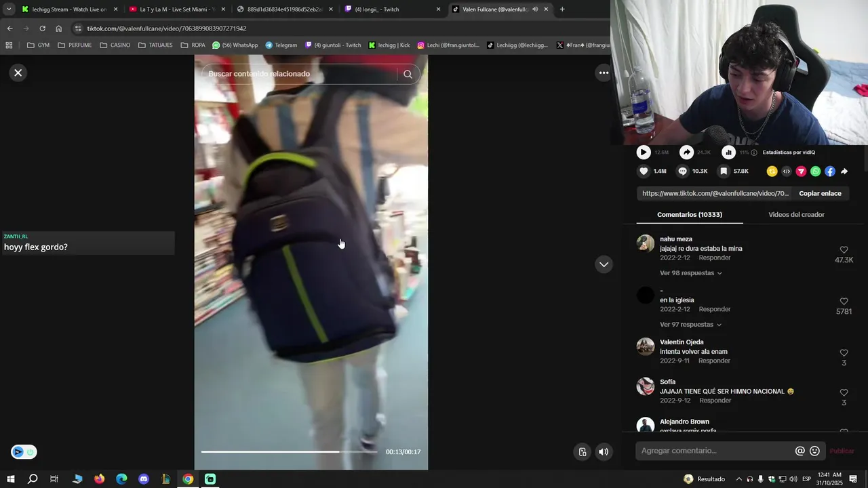The width and height of the screenshot is (868, 488).
Task: Mute the TikTok video volume
Action: pyautogui.click(x=604, y=451)
